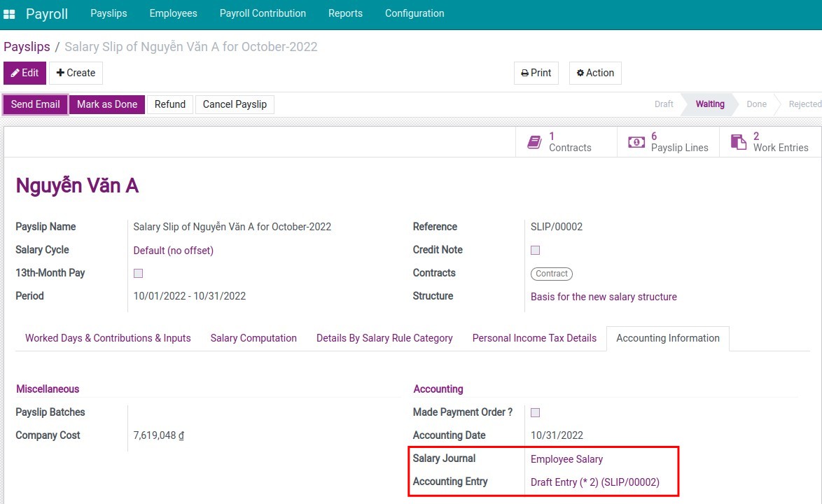Toggle the 13th-Month Pay checkbox
822x504 pixels.
point(138,273)
